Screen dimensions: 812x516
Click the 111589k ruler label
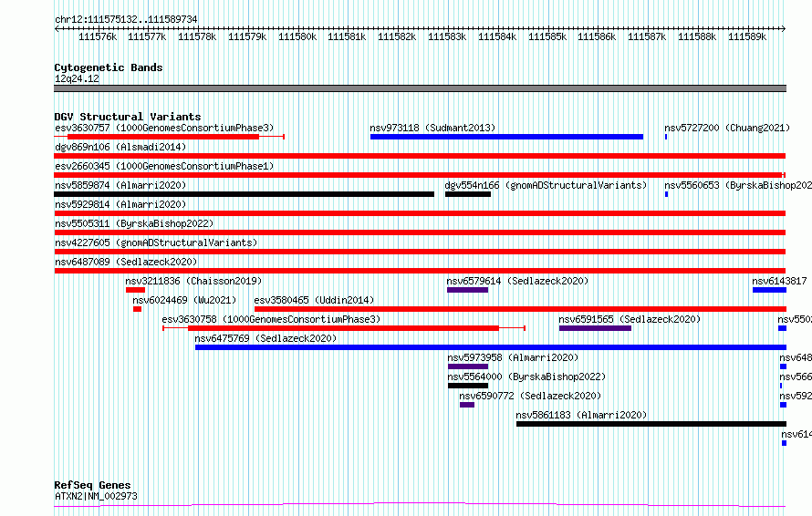(x=747, y=36)
